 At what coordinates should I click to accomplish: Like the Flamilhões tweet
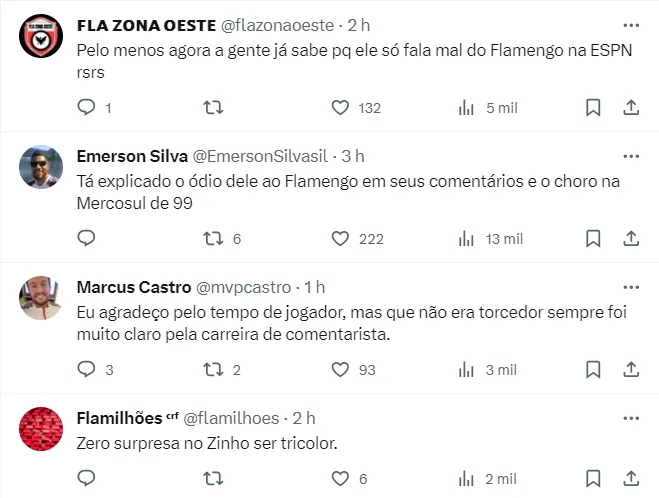coord(340,479)
